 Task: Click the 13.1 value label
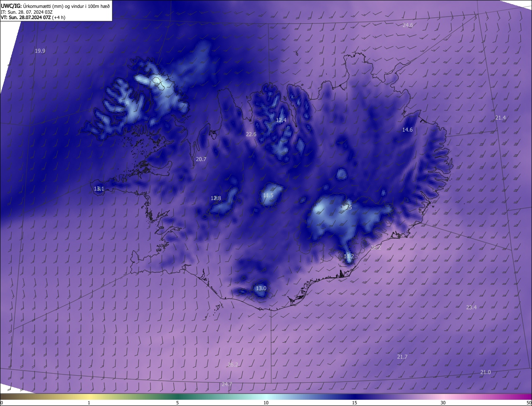coord(99,188)
